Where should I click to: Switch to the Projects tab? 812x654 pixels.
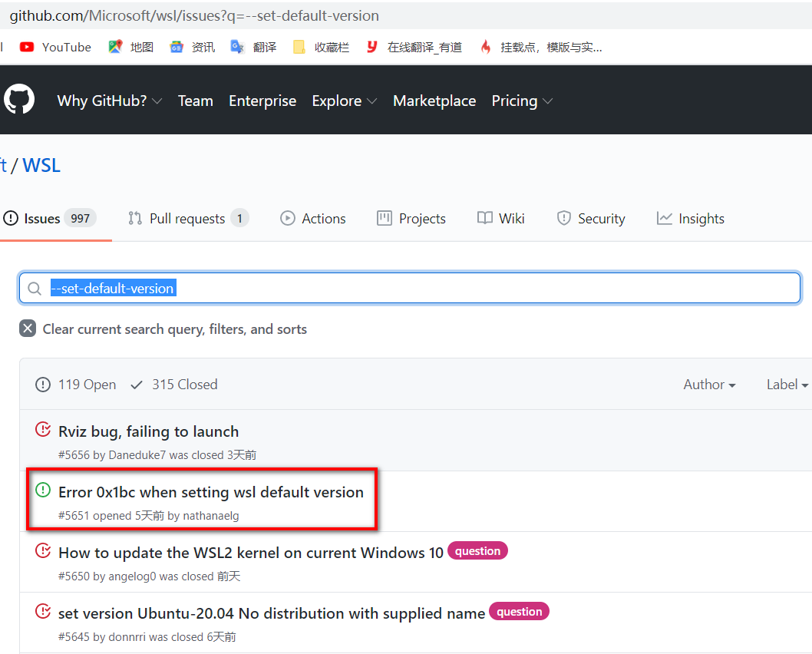[411, 219]
